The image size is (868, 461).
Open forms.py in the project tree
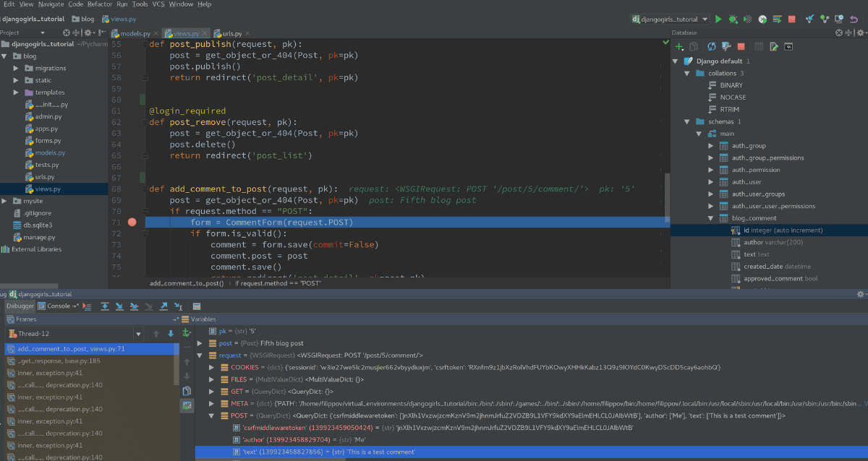pyautogui.click(x=47, y=141)
